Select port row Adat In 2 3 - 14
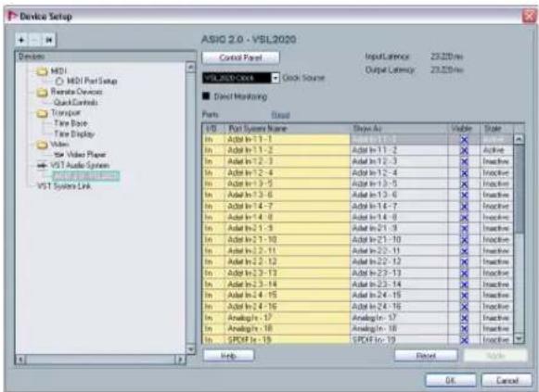Viewport: 539px width, 392px height. pos(357,285)
